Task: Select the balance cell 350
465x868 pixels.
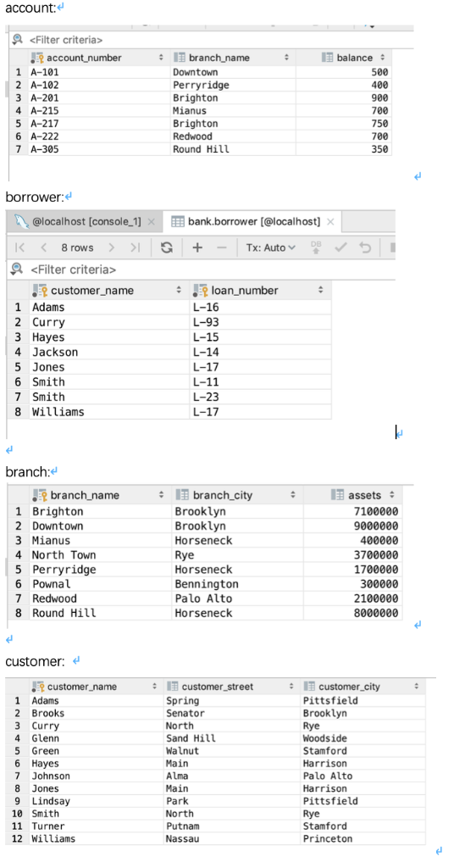Action: click(x=344, y=149)
